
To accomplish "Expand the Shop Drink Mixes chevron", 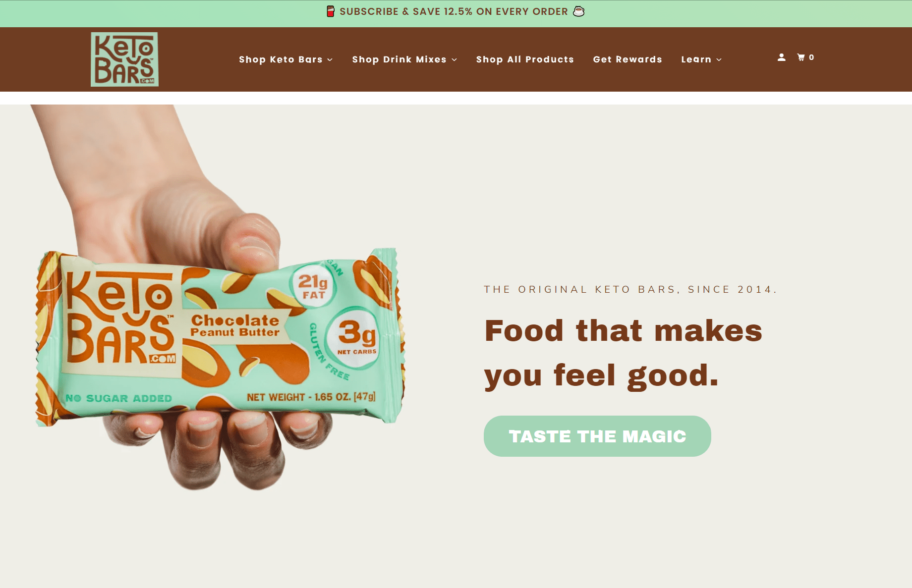I will coord(454,60).
